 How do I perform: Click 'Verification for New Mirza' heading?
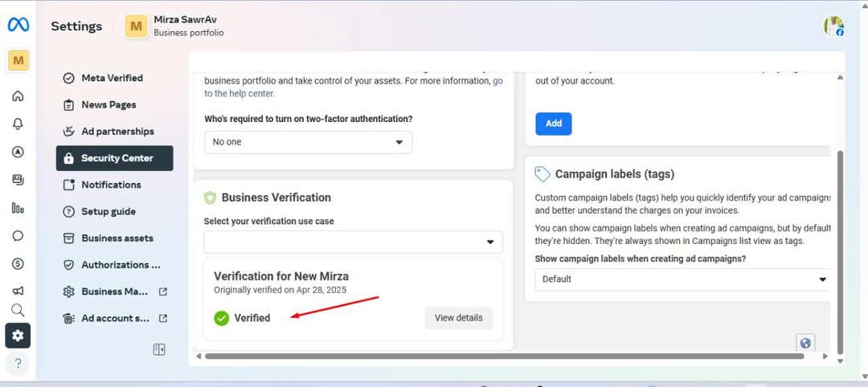(x=281, y=276)
